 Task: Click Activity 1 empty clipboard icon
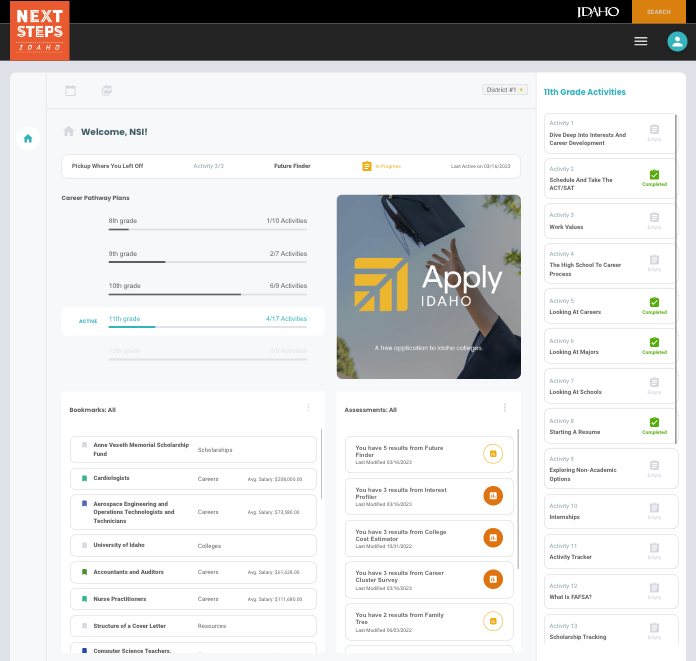click(x=654, y=129)
